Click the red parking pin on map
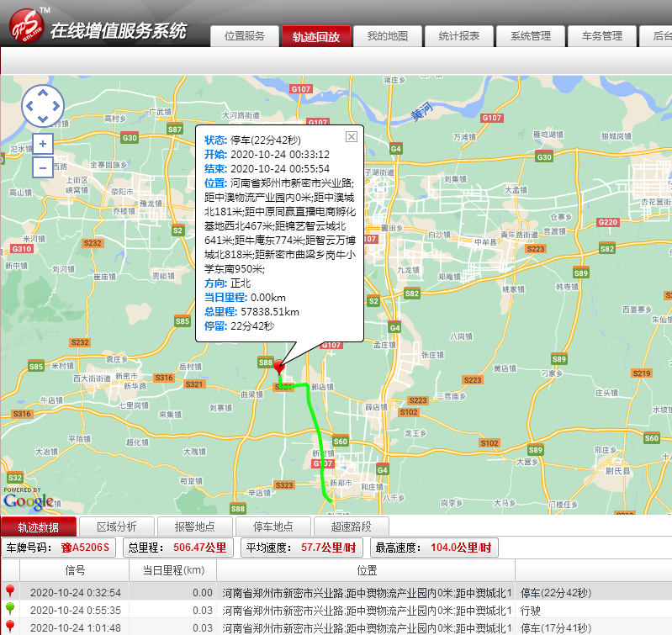This screenshot has width=672, height=635. point(279,367)
